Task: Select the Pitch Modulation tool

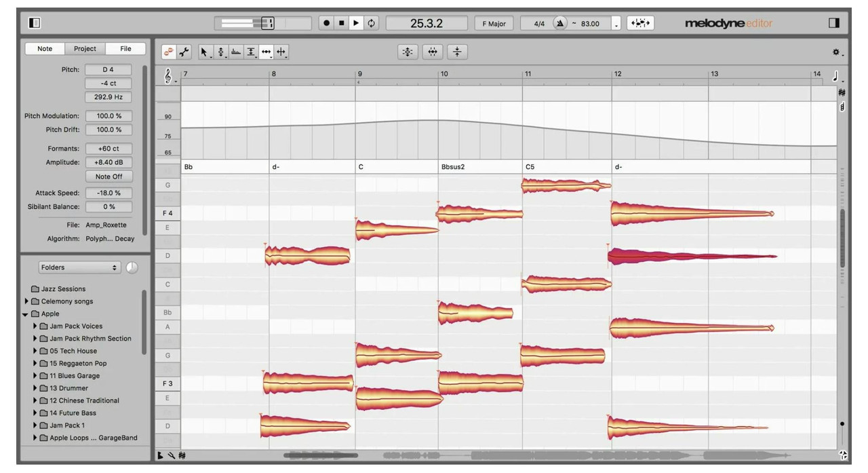Action: click(237, 52)
